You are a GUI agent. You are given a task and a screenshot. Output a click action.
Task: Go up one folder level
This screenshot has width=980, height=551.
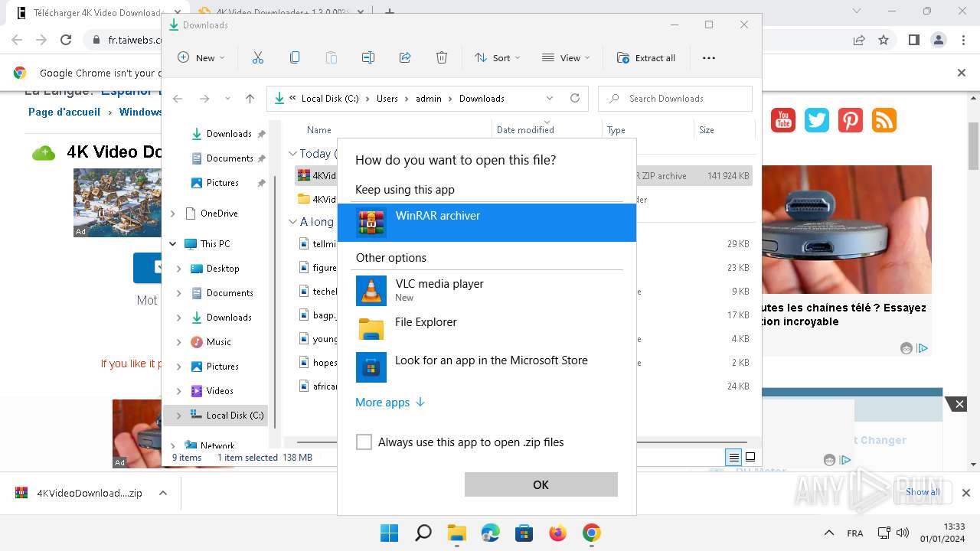click(x=250, y=99)
